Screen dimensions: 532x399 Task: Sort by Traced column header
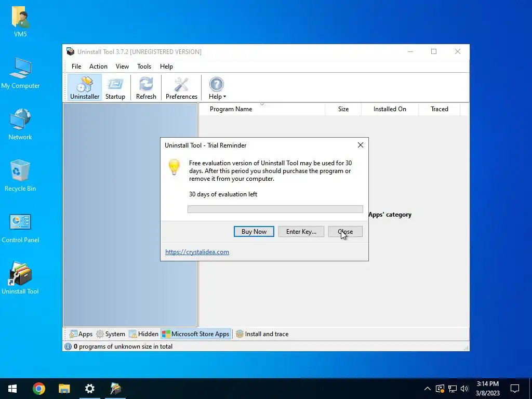(439, 109)
